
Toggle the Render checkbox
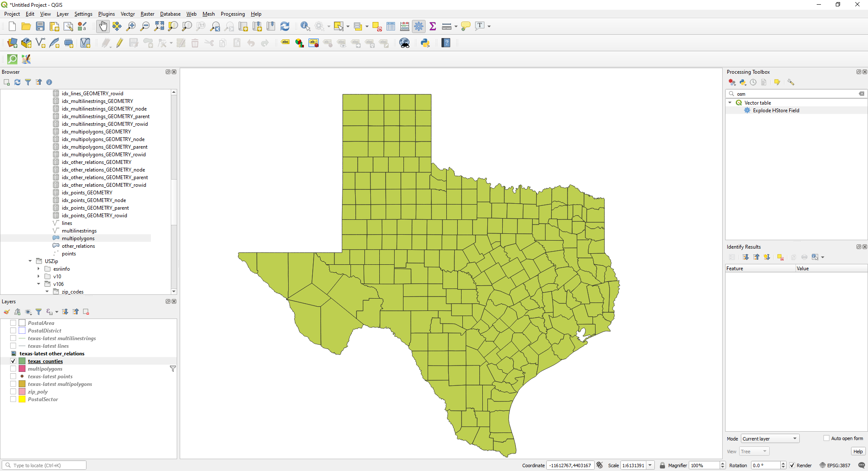tap(792, 465)
